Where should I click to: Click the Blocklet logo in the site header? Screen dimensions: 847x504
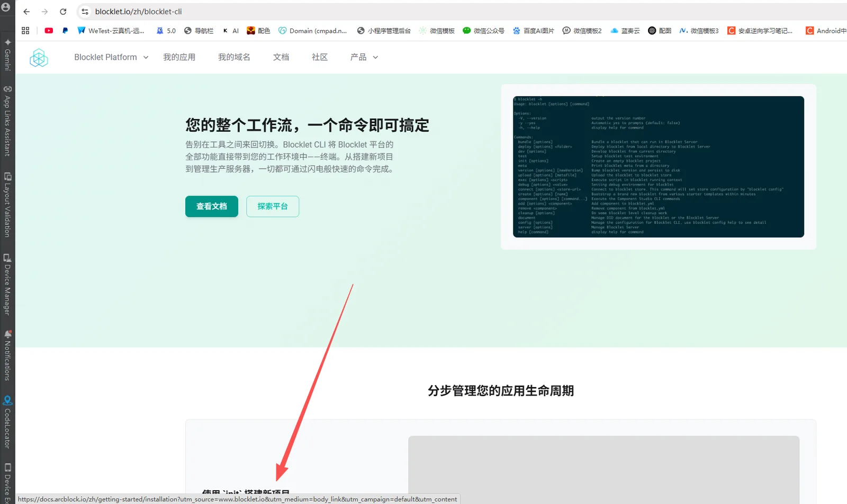pos(39,58)
